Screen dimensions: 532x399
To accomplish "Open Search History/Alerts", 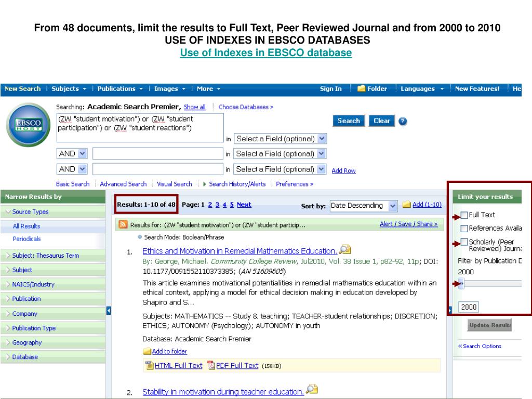I will [x=237, y=184].
